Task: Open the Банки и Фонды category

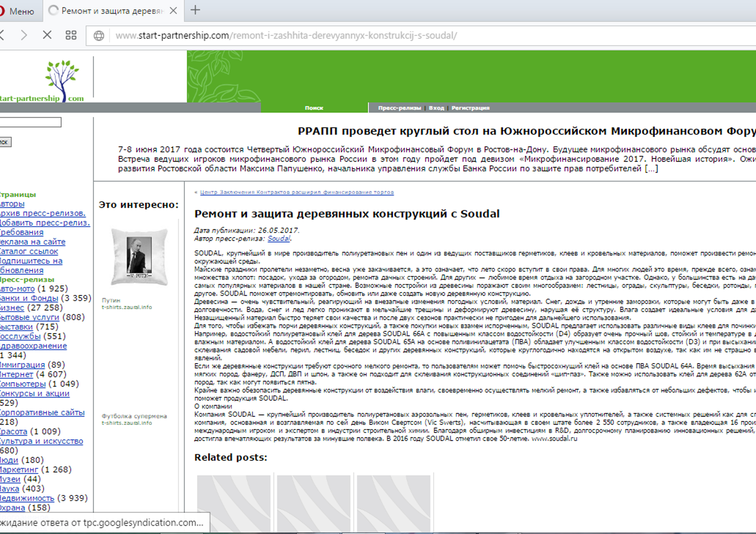Action: click(x=29, y=298)
